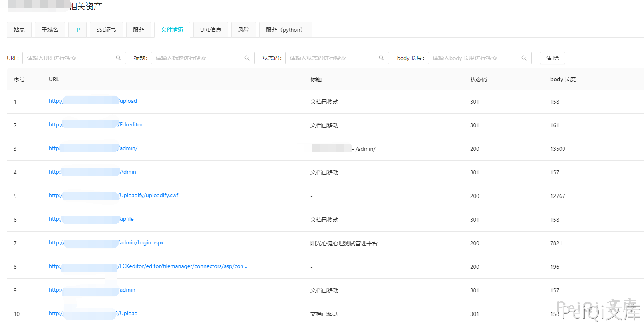
Task: Open the FCKeditor filemanager connectors link
Action: coord(183,266)
